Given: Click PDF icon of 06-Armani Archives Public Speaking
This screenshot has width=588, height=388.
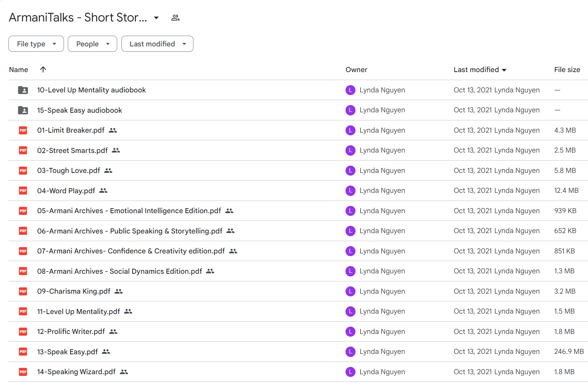Looking at the screenshot, I should pyautogui.click(x=23, y=231).
